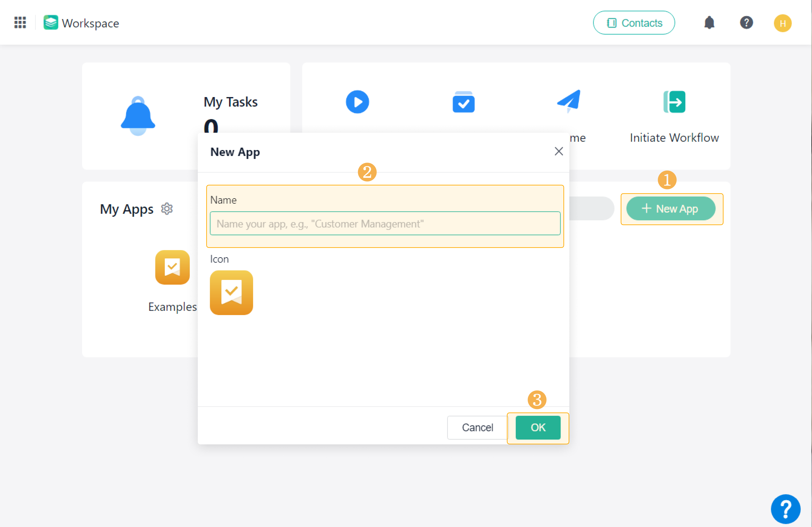Enter app name in Name field

pos(385,224)
